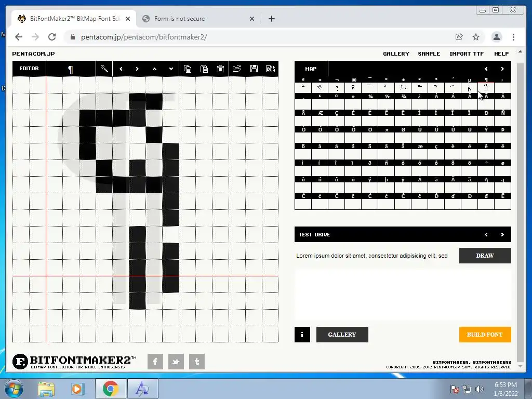Go to next character map page

tap(502, 69)
